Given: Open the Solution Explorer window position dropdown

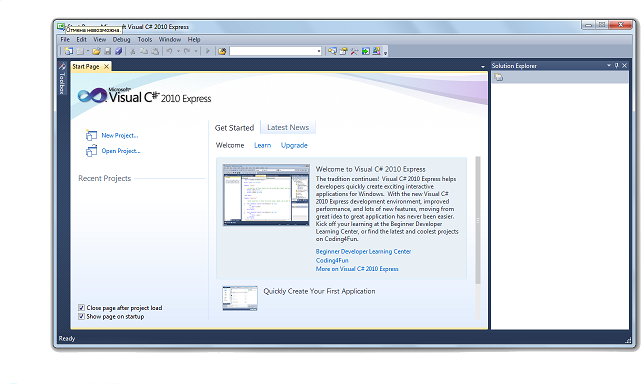Looking at the screenshot, I should click(x=609, y=65).
